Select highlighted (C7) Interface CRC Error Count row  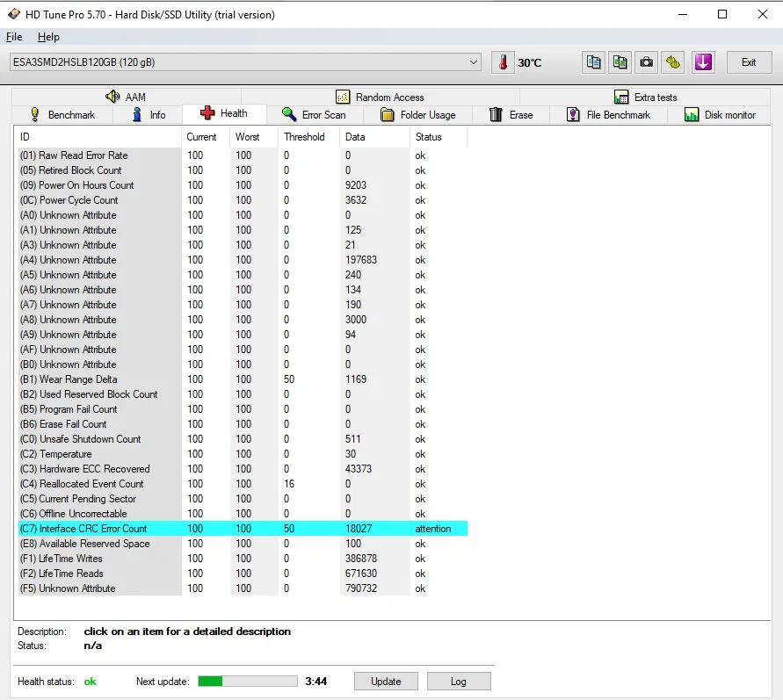(243, 529)
